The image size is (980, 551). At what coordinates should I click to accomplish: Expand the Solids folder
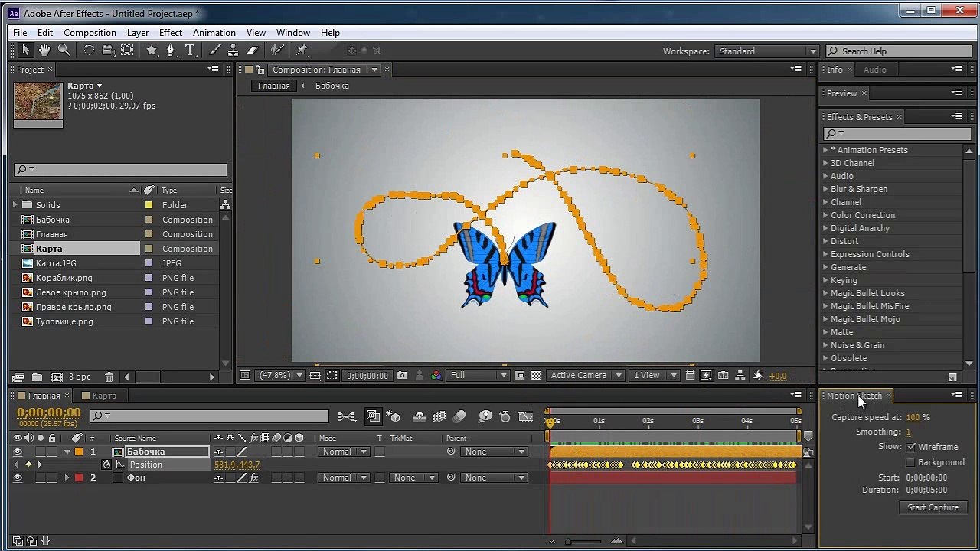point(15,205)
